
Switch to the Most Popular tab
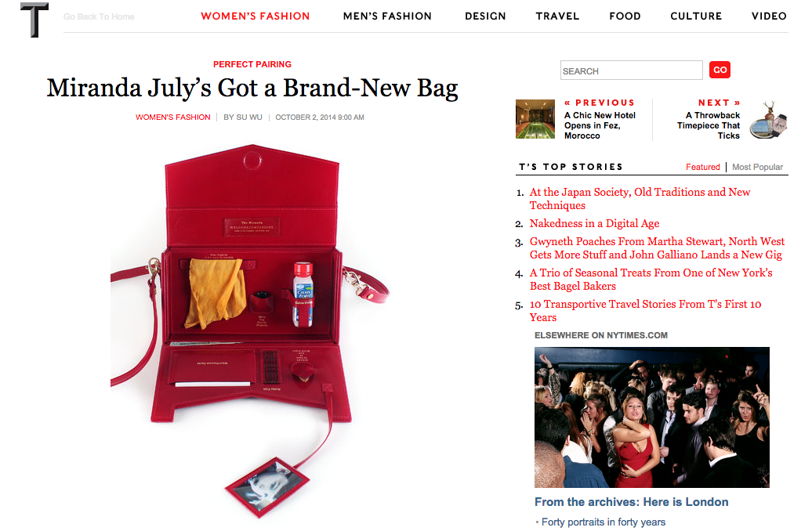[757, 167]
